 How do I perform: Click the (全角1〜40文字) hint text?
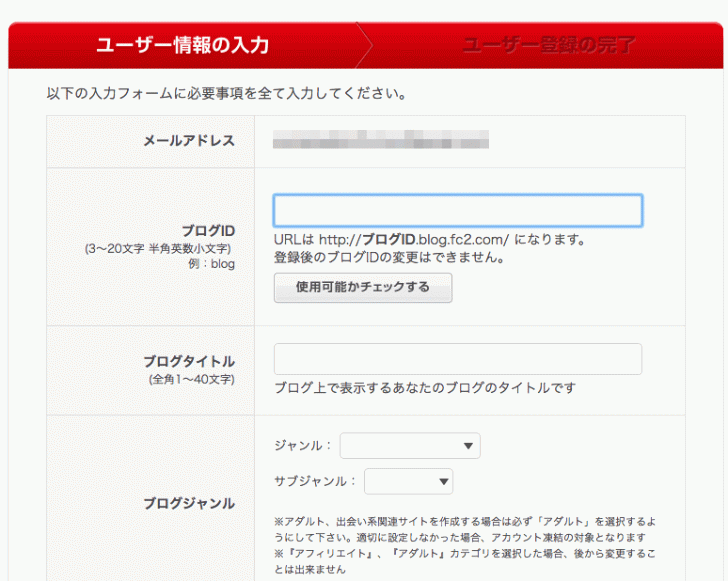pos(192,380)
